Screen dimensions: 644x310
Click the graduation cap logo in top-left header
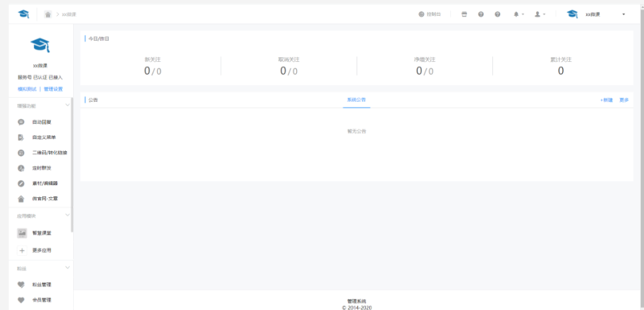[x=23, y=14]
